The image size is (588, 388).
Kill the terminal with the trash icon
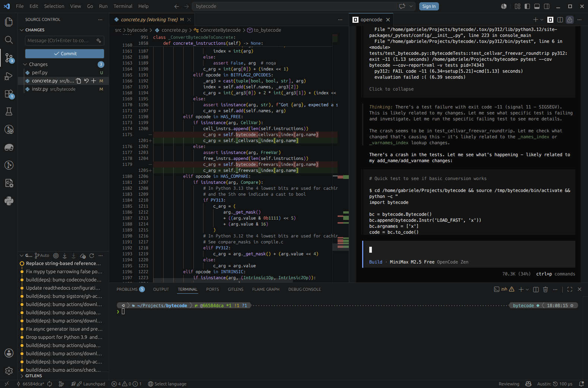[x=546, y=289]
